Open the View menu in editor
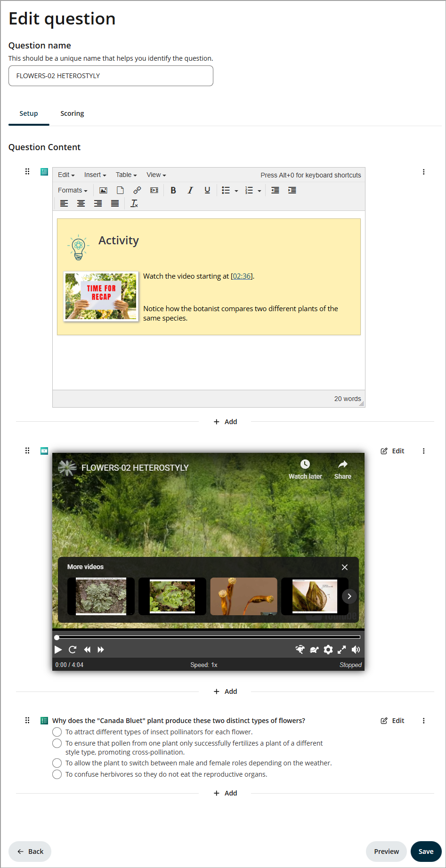 coord(156,175)
